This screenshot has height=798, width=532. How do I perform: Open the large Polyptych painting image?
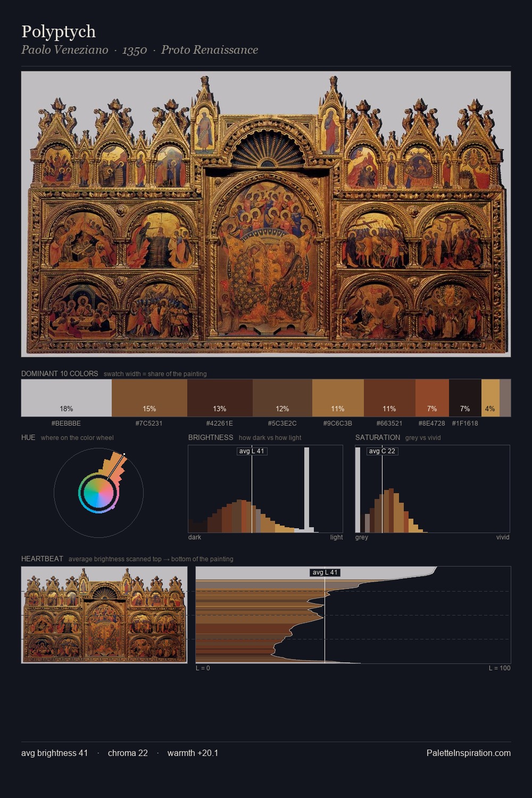click(x=266, y=214)
